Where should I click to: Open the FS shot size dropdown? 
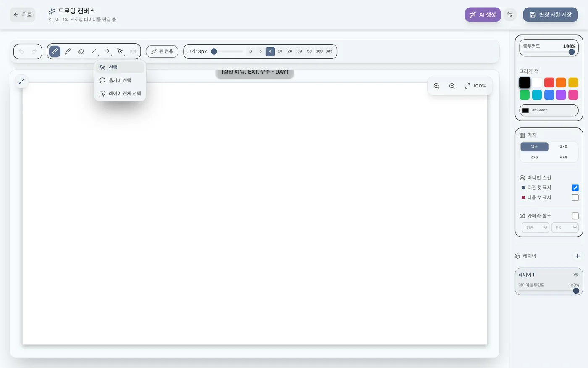[565, 228]
